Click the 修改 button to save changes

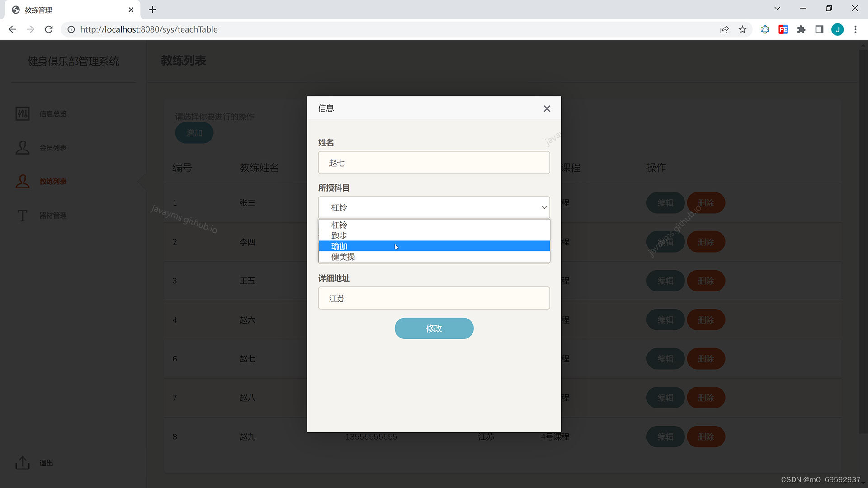(434, 328)
